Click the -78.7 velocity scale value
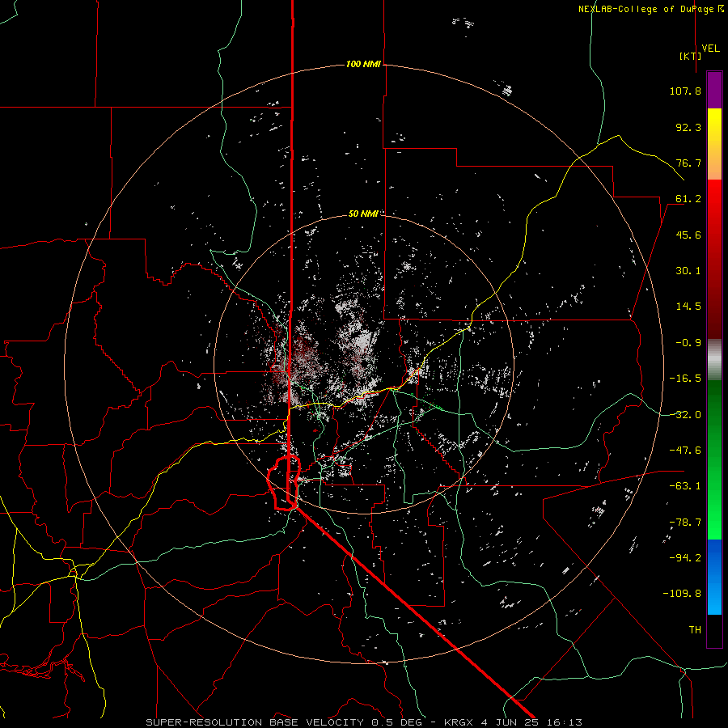The height and width of the screenshot is (728, 728). point(685,523)
